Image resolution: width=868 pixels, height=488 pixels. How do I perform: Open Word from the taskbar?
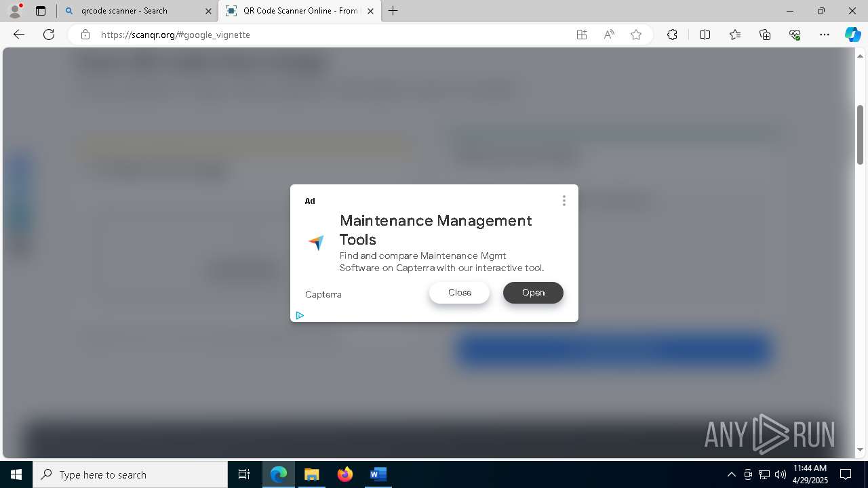tap(378, 474)
